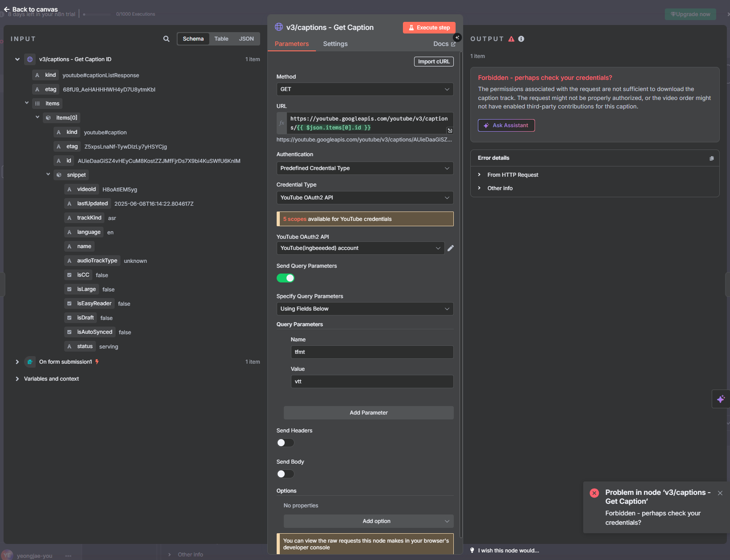Click the isDraft boolean type icon
This screenshot has height=560, width=730.
pyautogui.click(x=69, y=318)
